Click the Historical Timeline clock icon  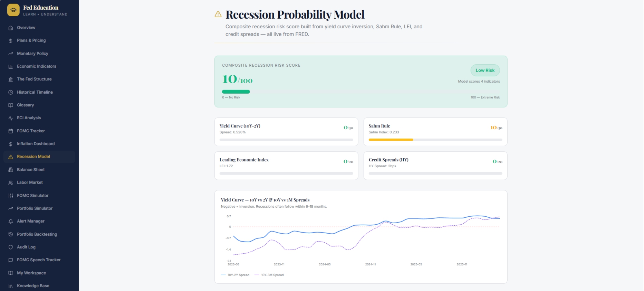11,92
